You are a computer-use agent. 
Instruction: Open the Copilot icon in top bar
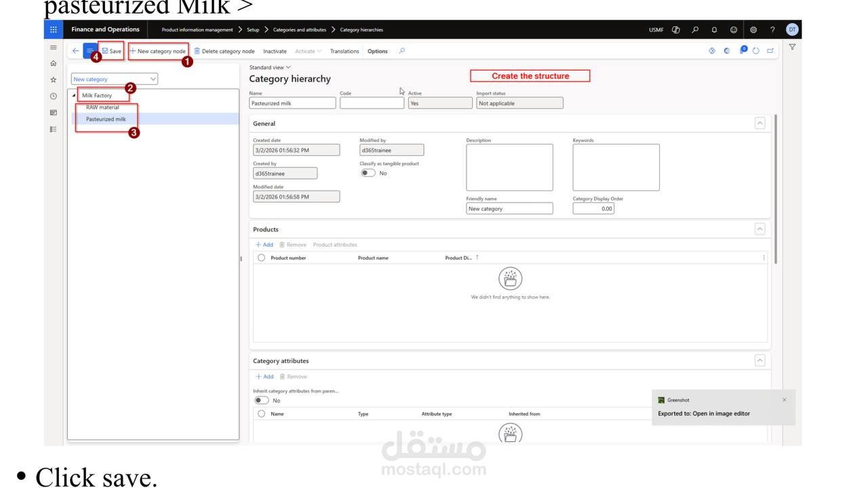pos(676,30)
